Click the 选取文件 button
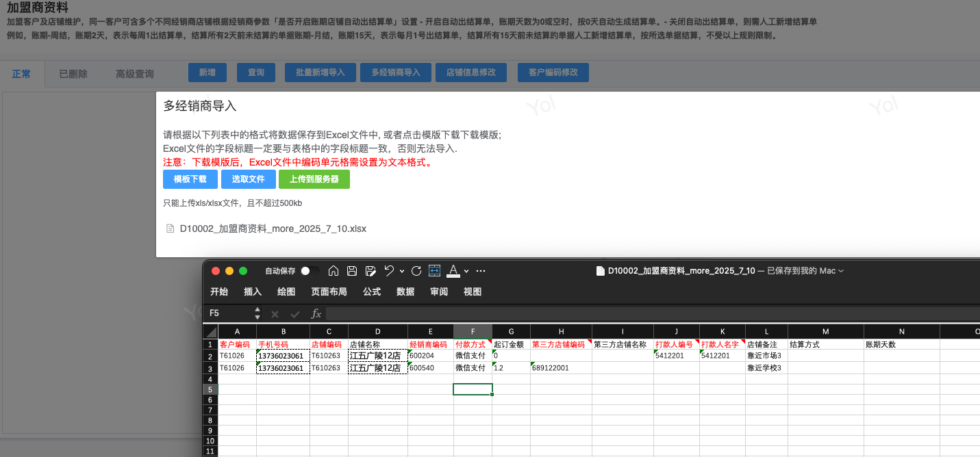 point(248,179)
